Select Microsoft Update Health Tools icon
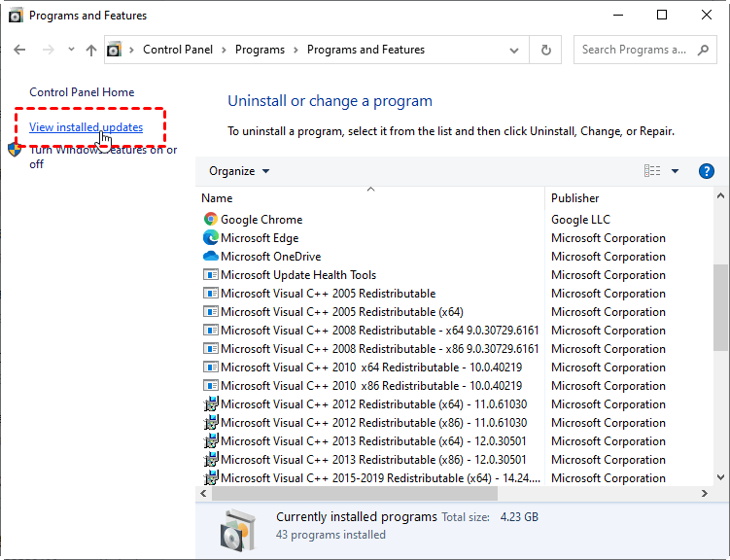Screen dimensions: 730x560 coord(210,274)
